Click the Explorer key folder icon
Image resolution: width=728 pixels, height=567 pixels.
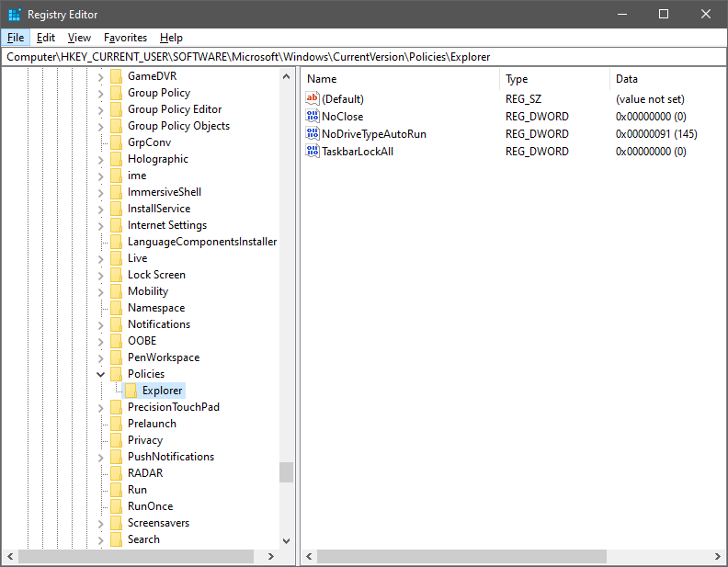tap(131, 391)
